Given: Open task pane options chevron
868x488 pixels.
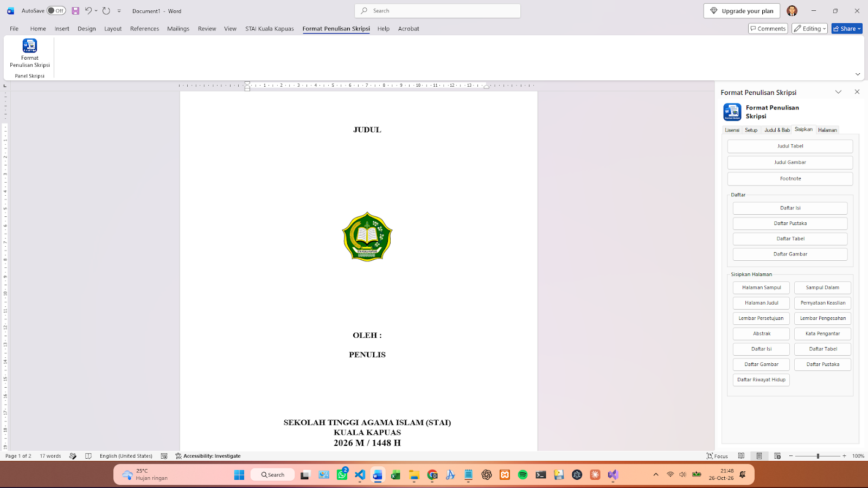Looking at the screenshot, I should point(838,92).
